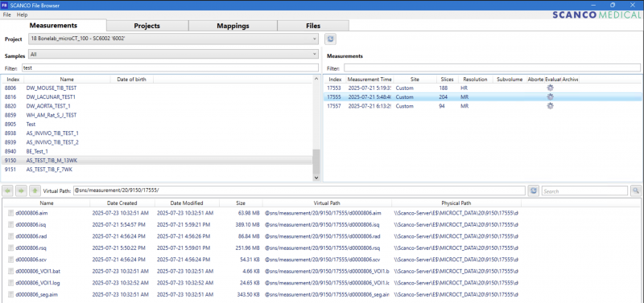644x303 pixels.
Task: Click the file icon of d0000806_seg.aim
Action: point(11,294)
